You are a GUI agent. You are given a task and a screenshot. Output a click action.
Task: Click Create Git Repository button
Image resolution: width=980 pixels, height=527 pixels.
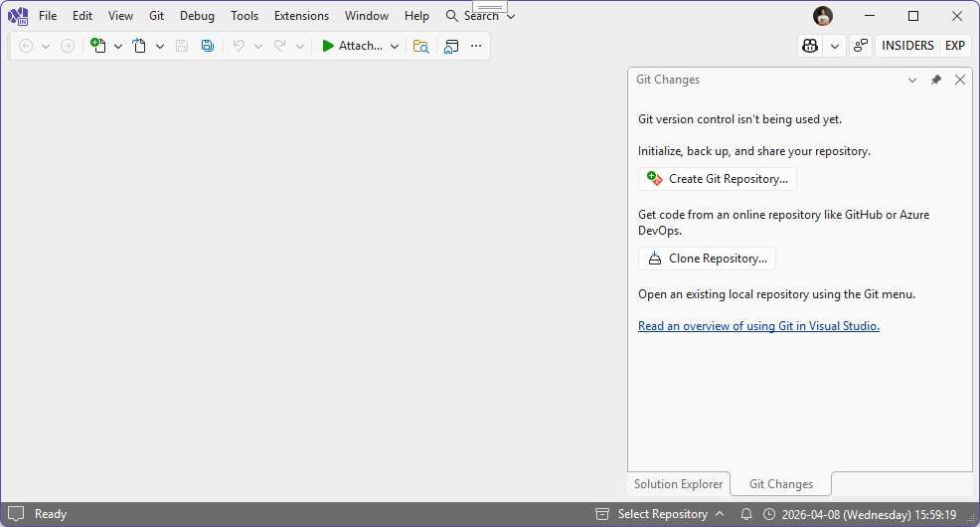(x=718, y=179)
